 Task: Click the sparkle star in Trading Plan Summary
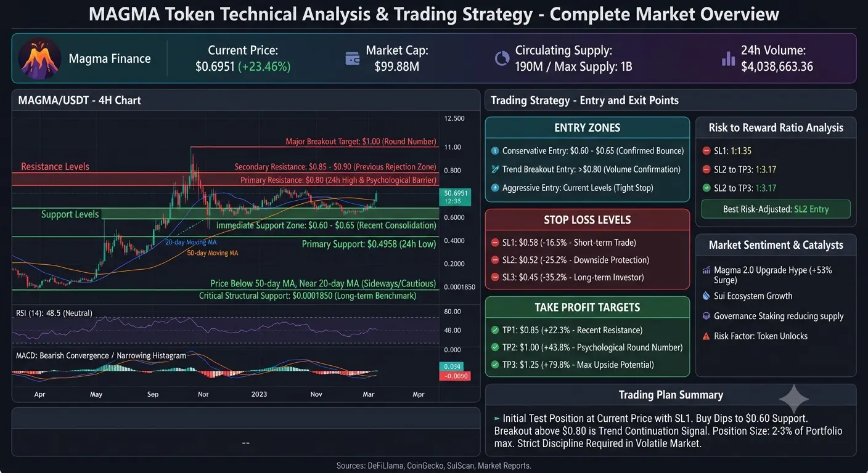(x=794, y=399)
